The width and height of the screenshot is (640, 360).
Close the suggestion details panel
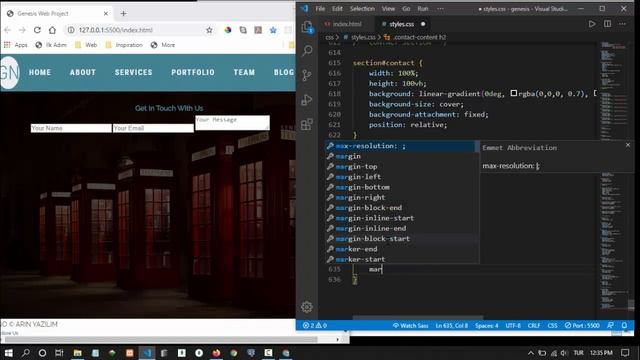tap(628, 145)
